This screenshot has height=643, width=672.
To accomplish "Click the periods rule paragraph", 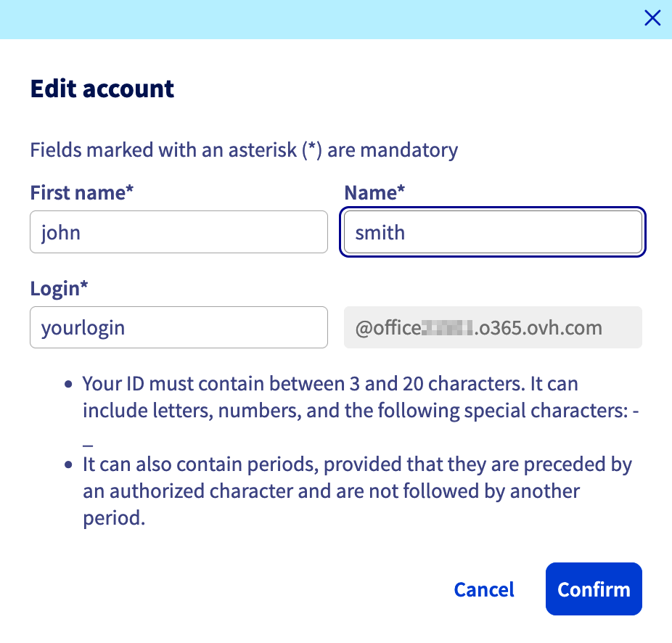I will [357, 491].
